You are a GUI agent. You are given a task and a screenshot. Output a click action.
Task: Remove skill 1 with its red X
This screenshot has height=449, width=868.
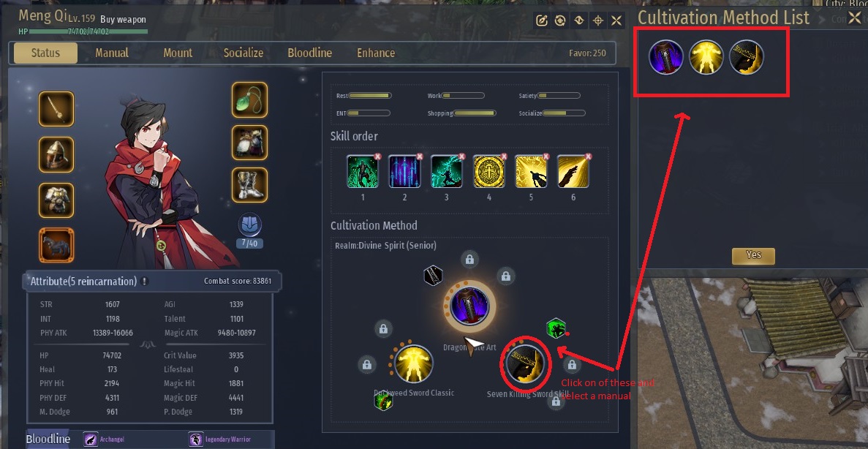pyautogui.click(x=377, y=156)
